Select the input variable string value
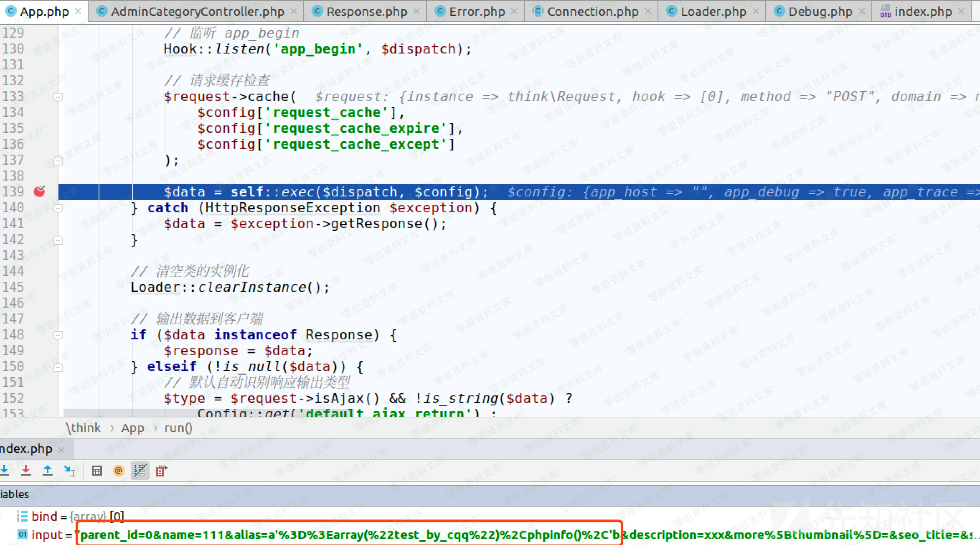Screen dimensions: 980x545 click(x=349, y=535)
